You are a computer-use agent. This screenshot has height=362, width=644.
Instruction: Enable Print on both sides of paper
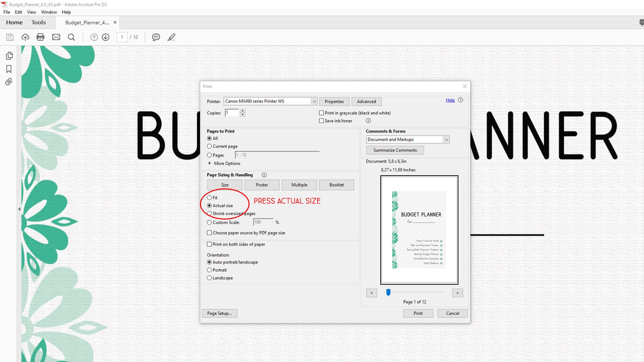(x=209, y=244)
